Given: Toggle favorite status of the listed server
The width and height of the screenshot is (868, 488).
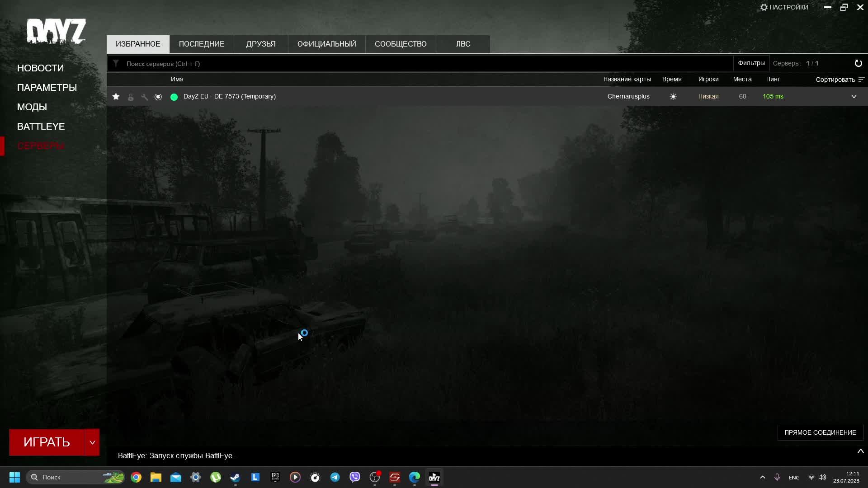Looking at the screenshot, I should click(x=116, y=96).
